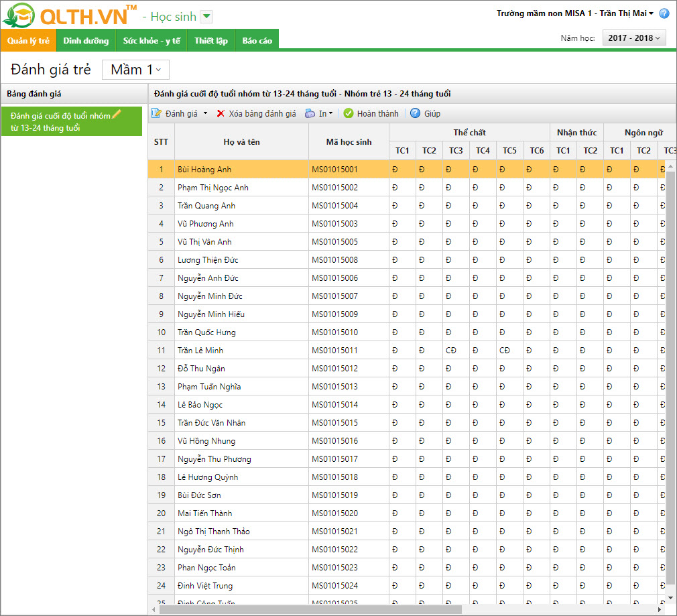
Task: Click the Đánh giá pencil icon
Action: [156, 113]
